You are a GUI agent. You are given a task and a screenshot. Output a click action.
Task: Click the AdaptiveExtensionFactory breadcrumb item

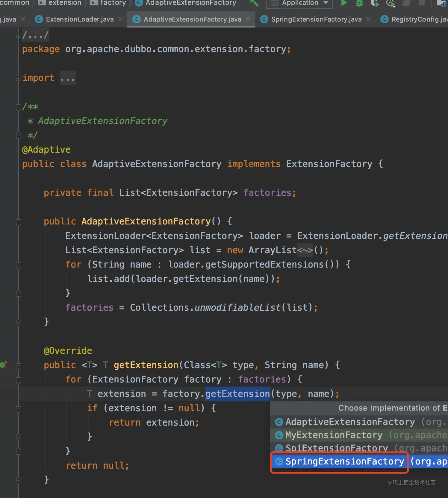click(x=191, y=3)
